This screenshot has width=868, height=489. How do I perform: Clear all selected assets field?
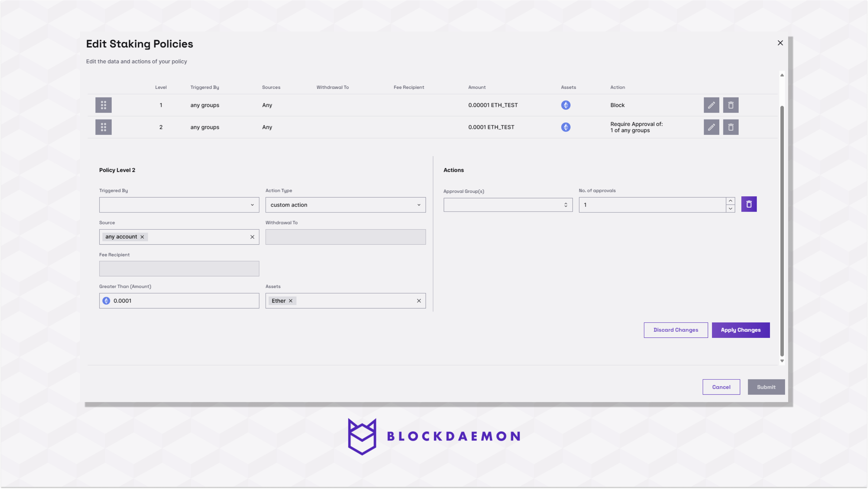418,301
